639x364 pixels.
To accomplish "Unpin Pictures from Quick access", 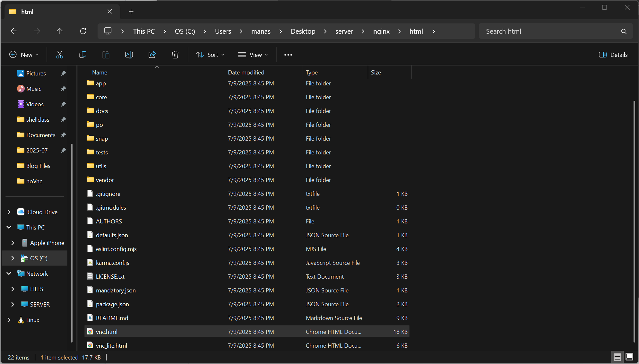I will point(64,74).
